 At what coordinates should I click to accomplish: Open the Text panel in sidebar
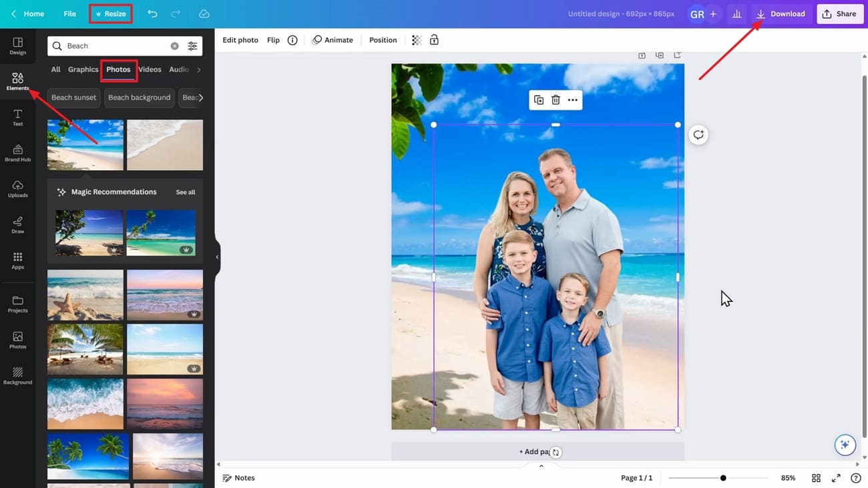pos(17,117)
